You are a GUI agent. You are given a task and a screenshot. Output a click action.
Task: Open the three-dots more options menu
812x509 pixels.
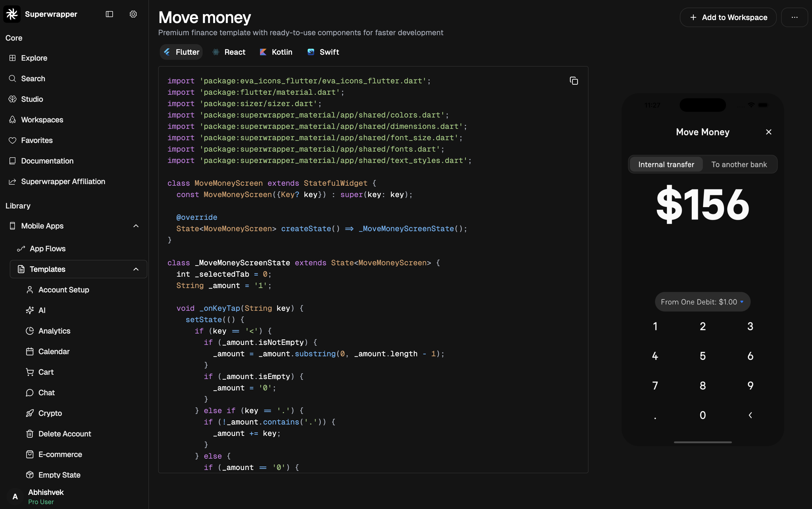(794, 18)
